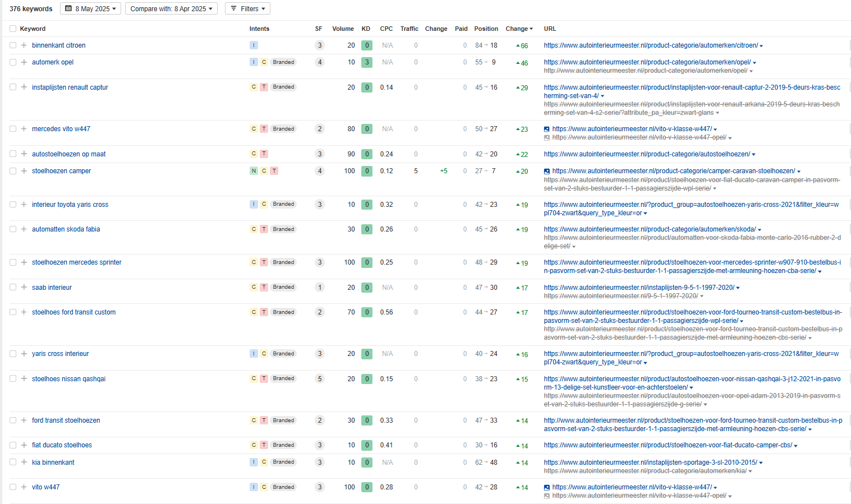This screenshot has height=504, width=851.
Task: Click the Informational intent badge for binnenkant citroen
Action: pos(254,45)
